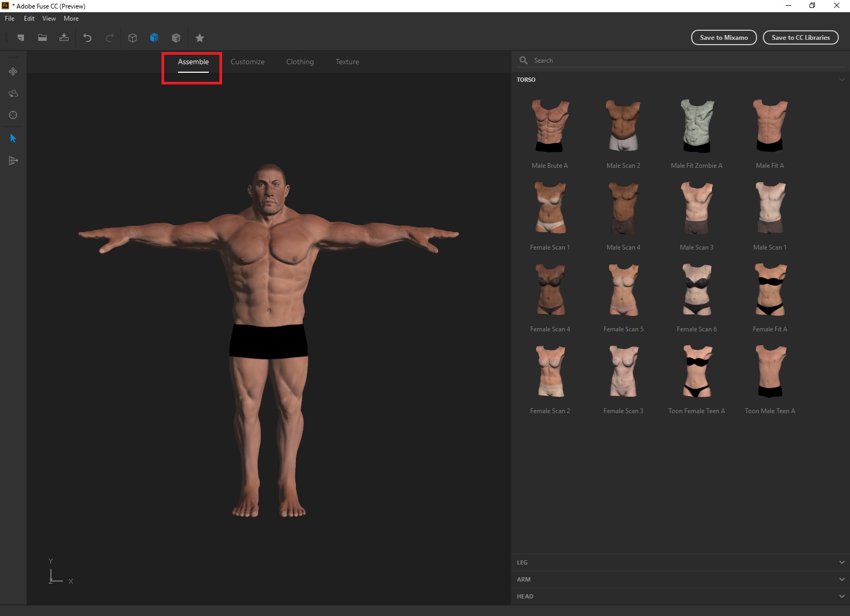
Task: Switch to textured cube display mode
Action: [176, 38]
